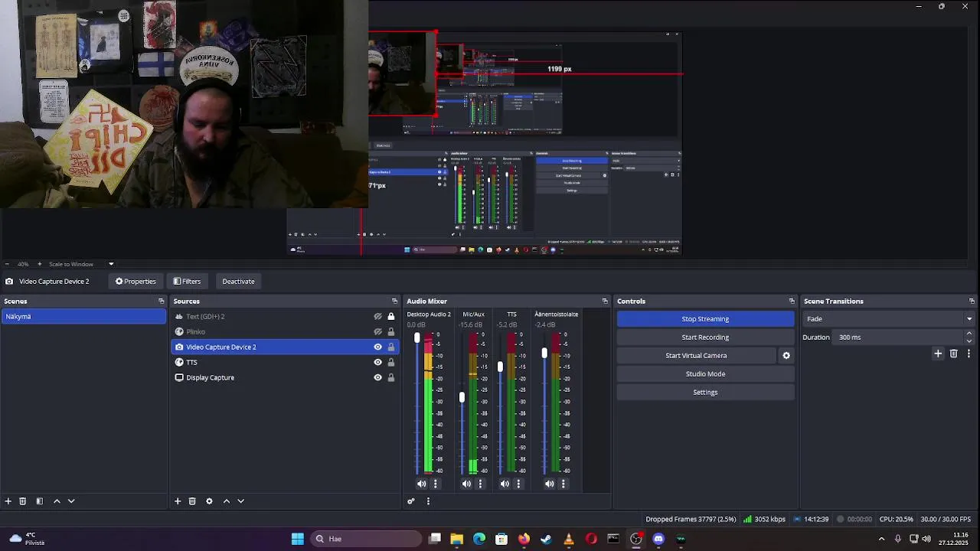
Task: Pop out the Audio Mixer dock
Action: pyautogui.click(x=605, y=302)
